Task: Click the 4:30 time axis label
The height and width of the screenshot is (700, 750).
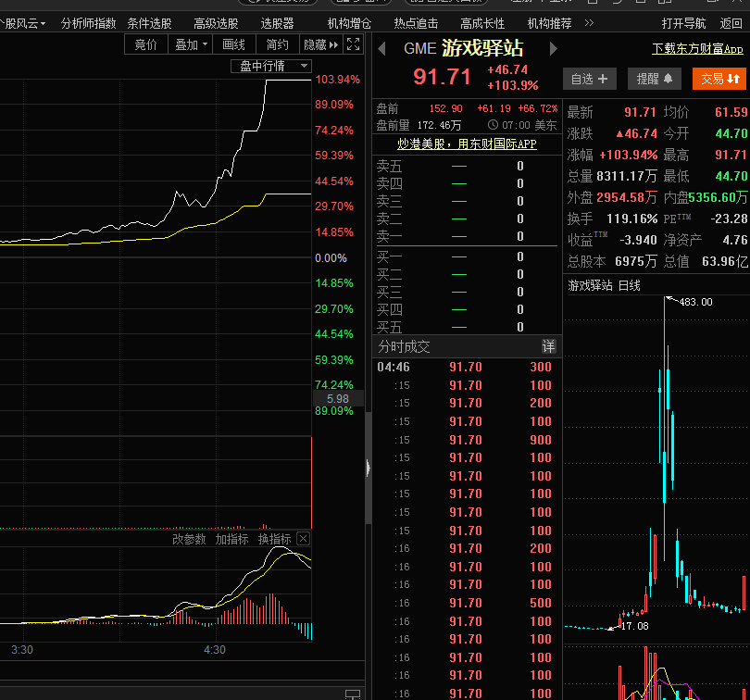Action: tap(214, 650)
